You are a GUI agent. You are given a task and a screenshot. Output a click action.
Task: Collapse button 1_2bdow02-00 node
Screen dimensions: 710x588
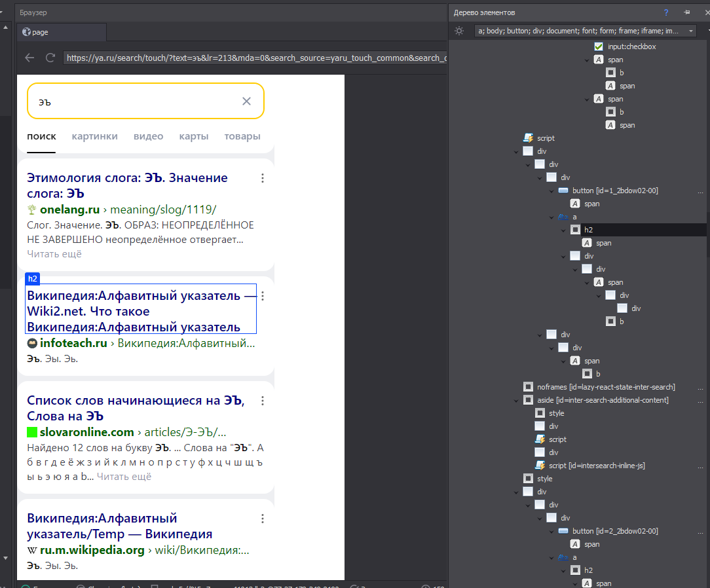[551, 191]
